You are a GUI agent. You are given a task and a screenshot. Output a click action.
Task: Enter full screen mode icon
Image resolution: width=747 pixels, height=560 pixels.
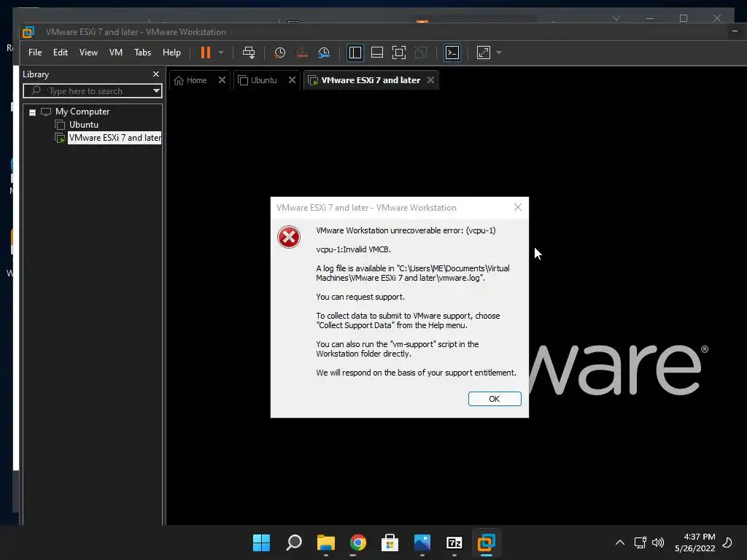(399, 52)
